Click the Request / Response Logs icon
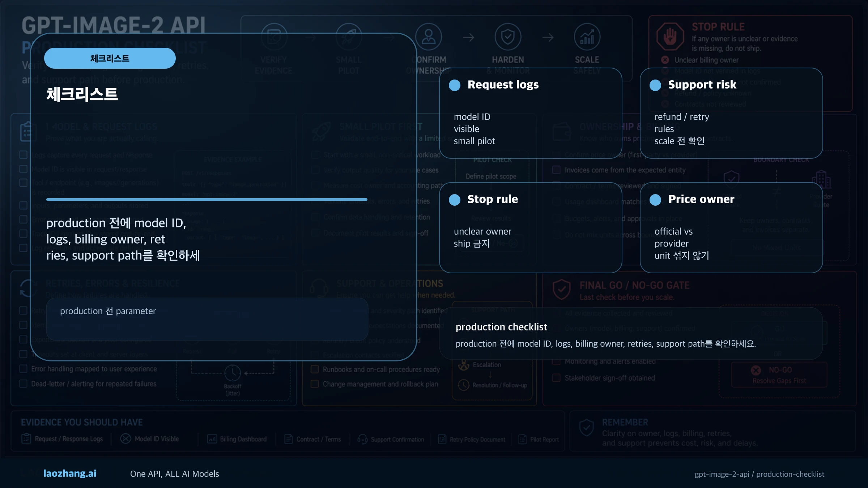This screenshot has height=488, width=868. (x=26, y=438)
